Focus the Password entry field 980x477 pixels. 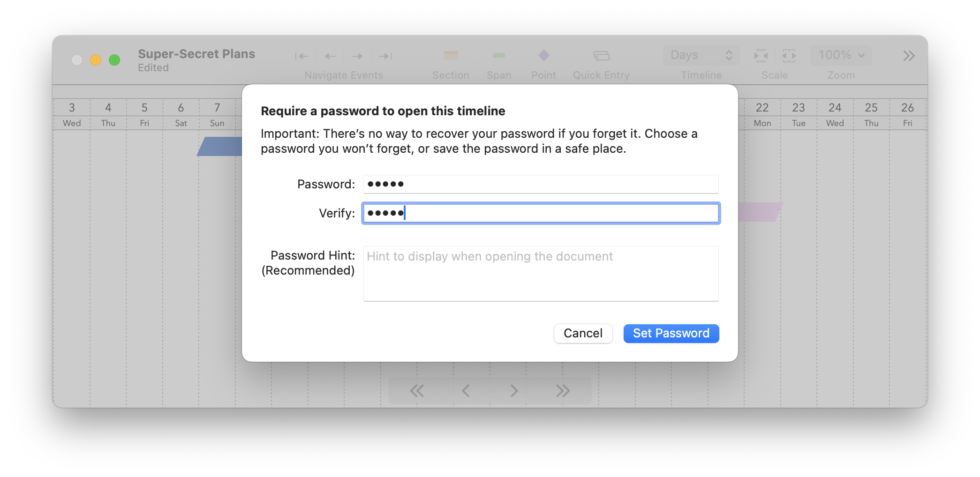(x=540, y=184)
